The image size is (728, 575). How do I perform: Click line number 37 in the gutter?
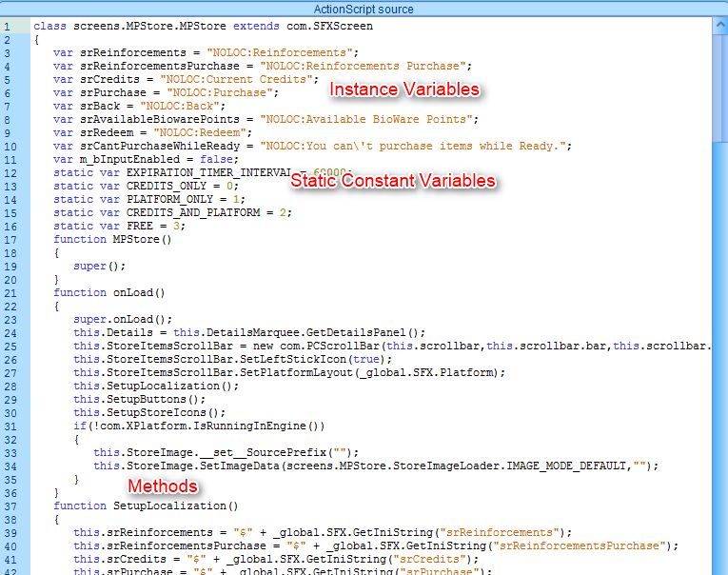coord(9,506)
